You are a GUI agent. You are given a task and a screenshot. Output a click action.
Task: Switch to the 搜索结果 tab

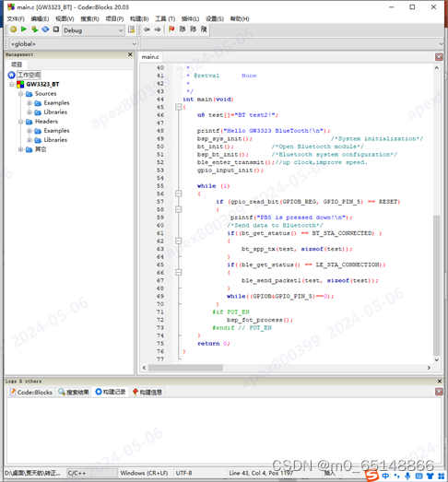74,392
